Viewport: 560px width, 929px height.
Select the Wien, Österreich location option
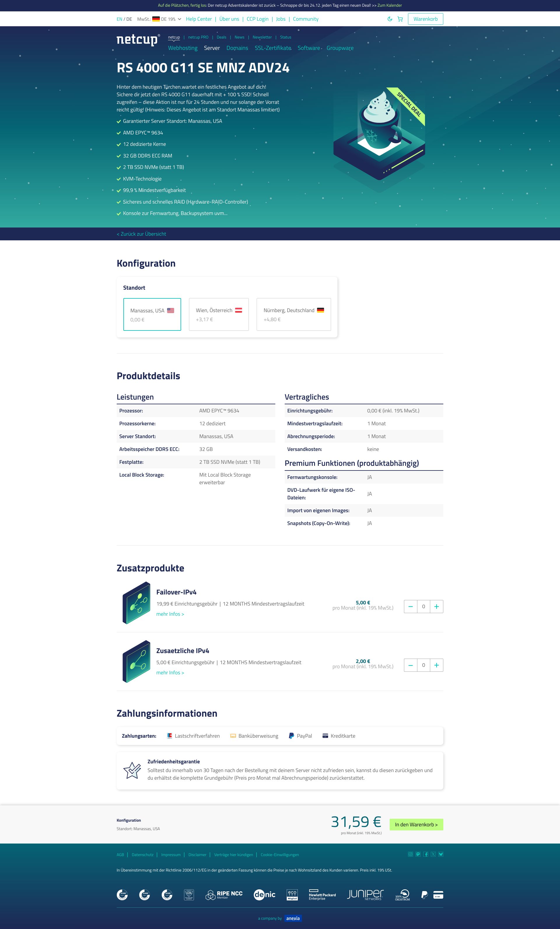pyautogui.click(x=219, y=314)
